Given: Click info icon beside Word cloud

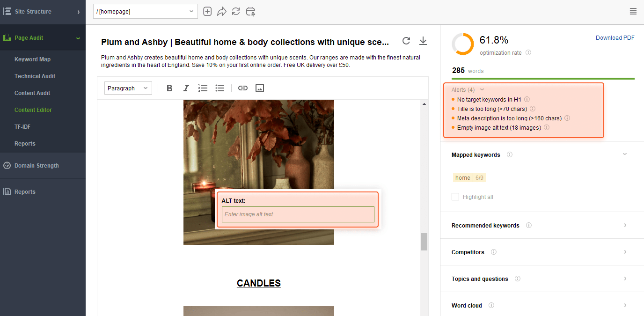Looking at the screenshot, I should tap(491, 305).
